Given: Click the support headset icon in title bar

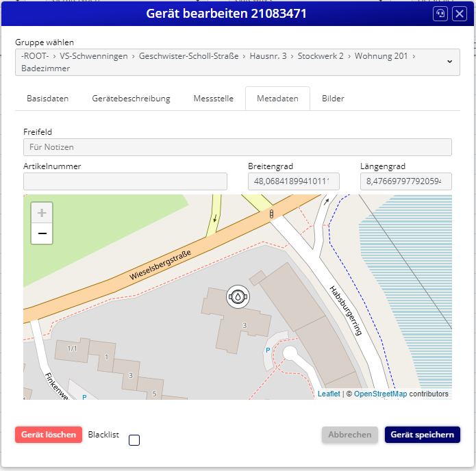Looking at the screenshot, I should click(440, 14).
